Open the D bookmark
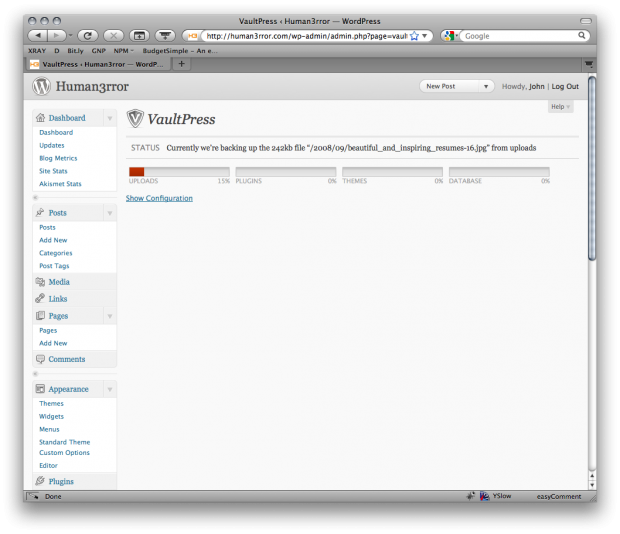This screenshot has width=620, height=534. click(x=57, y=51)
